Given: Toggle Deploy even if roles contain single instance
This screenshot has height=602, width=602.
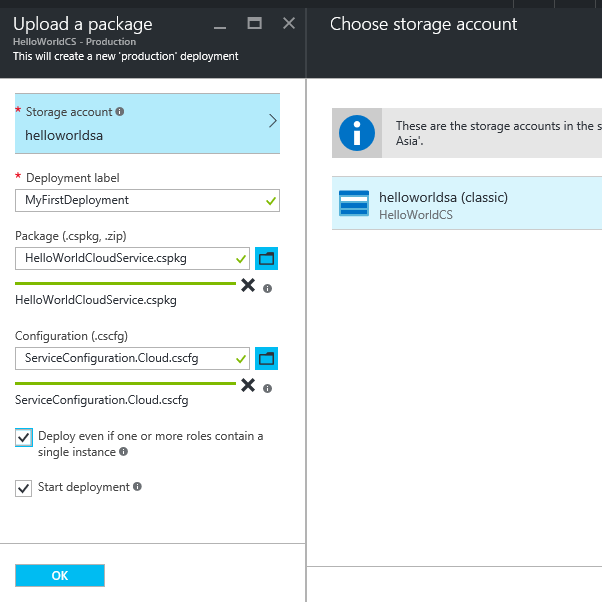Looking at the screenshot, I should [24, 437].
